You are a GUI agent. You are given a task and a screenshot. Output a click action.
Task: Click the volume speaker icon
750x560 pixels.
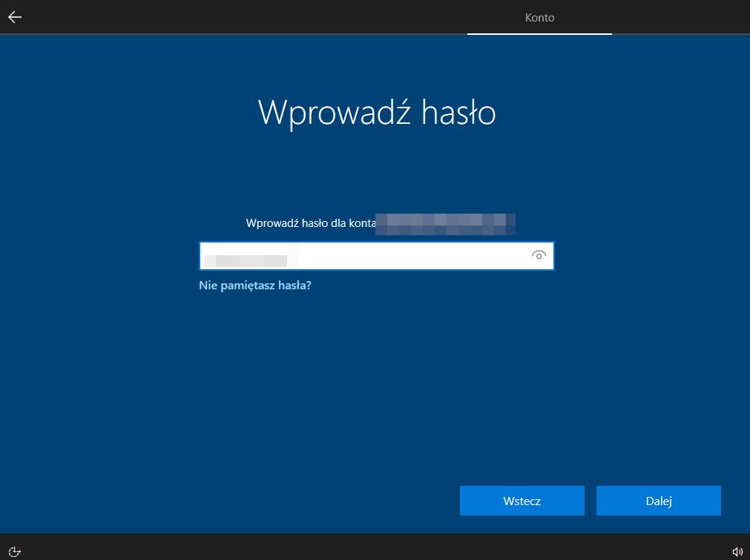737,551
